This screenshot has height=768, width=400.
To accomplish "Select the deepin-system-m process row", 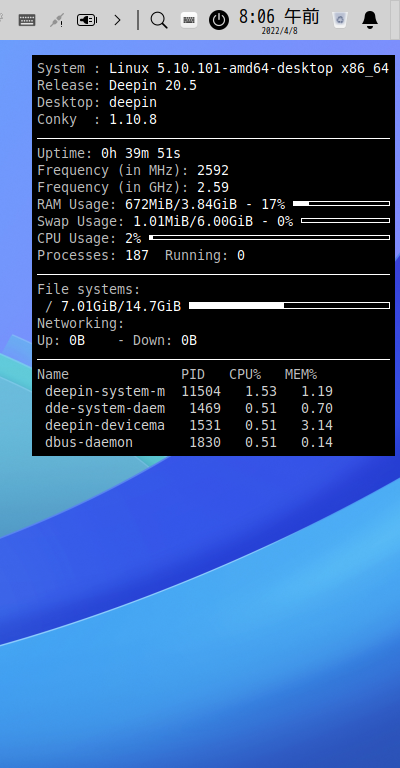I will 189,391.
